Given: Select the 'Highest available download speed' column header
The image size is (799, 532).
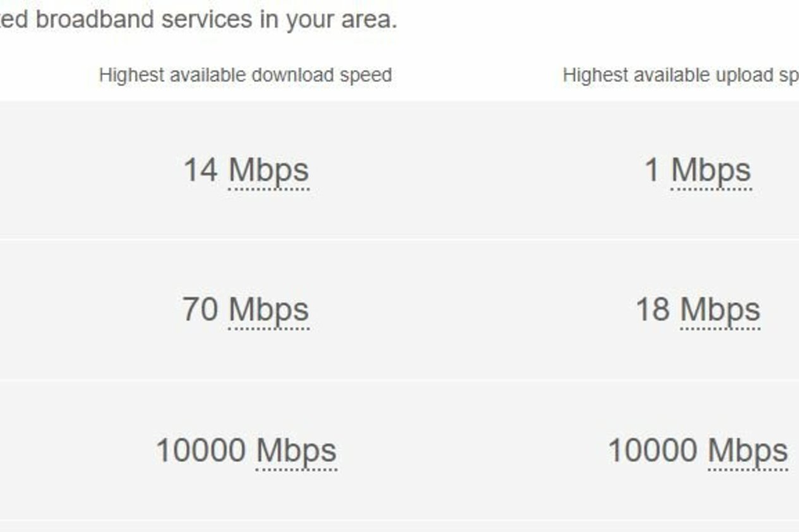Looking at the screenshot, I should [245, 75].
